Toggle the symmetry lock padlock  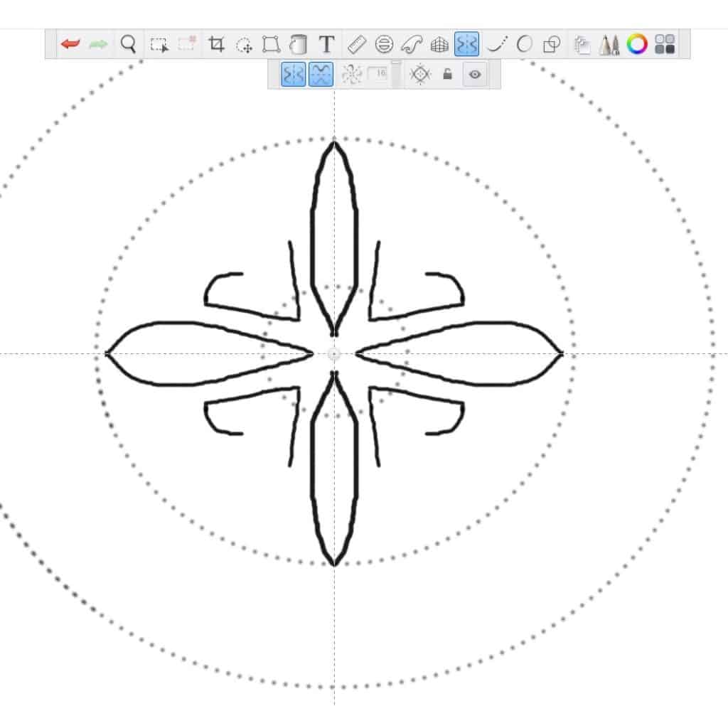[448, 74]
